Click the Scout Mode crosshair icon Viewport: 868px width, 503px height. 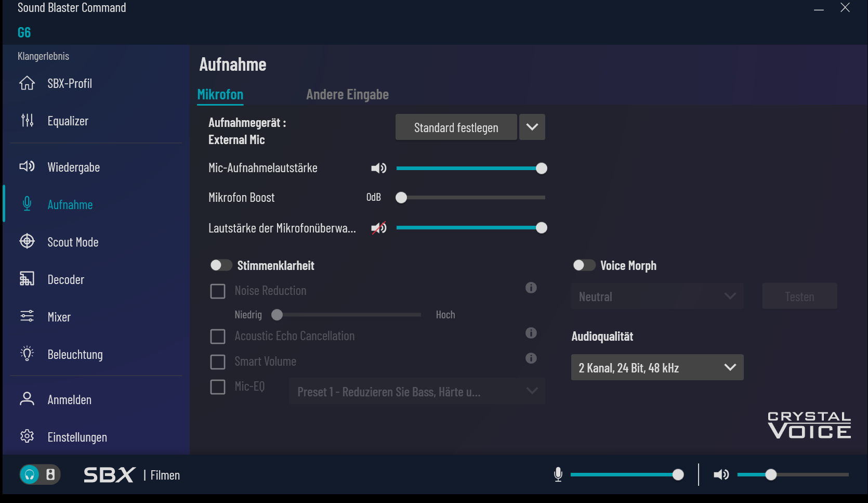[27, 241]
